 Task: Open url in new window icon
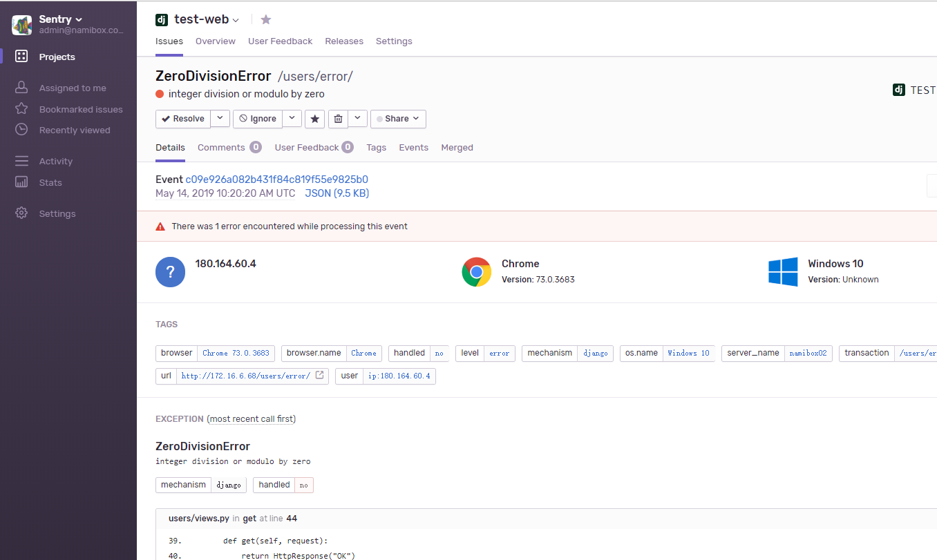coord(319,376)
